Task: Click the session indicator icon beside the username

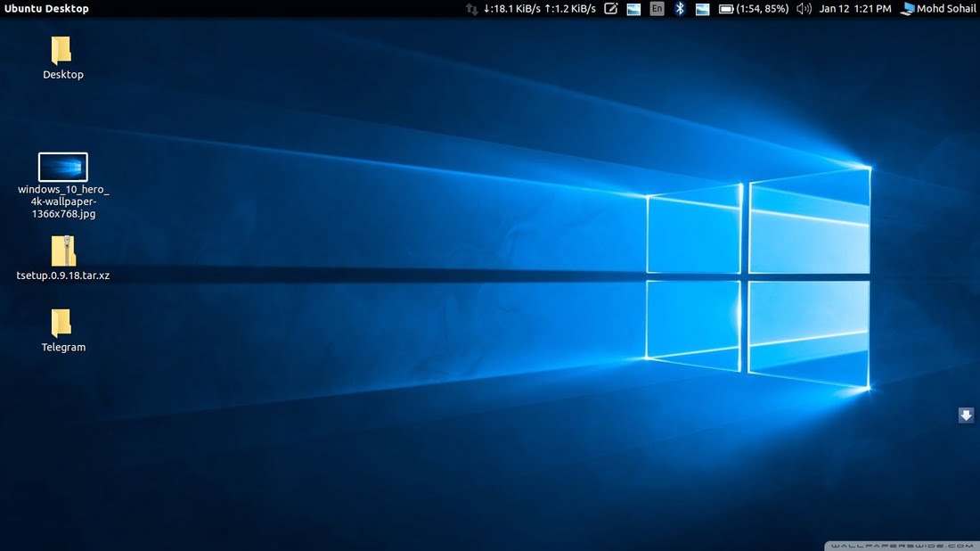Action: pyautogui.click(x=907, y=9)
